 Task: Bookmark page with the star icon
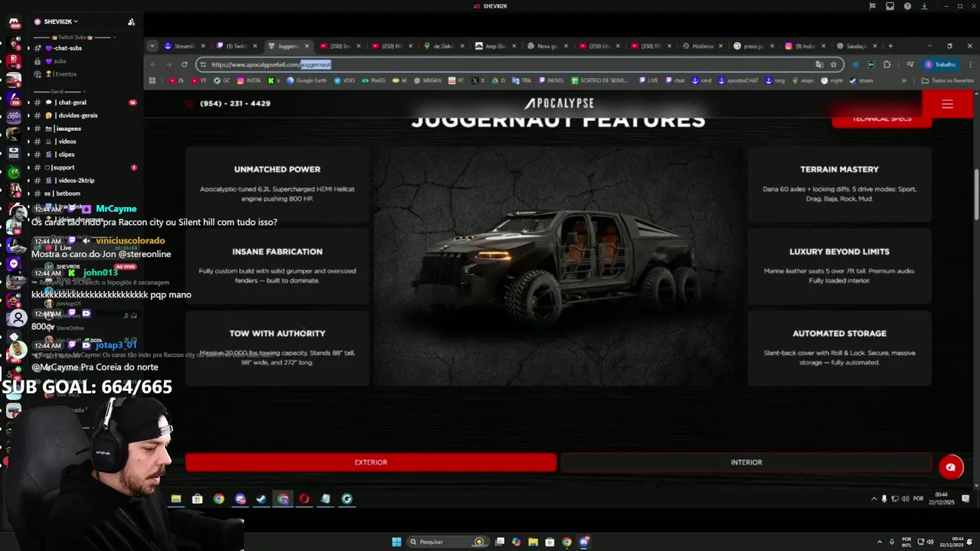[x=834, y=64]
